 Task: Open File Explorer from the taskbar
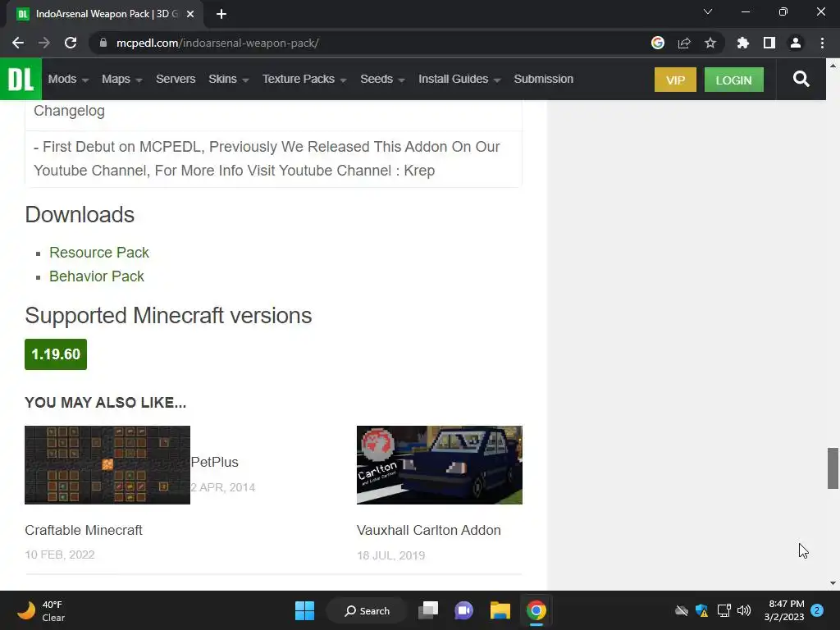click(x=500, y=610)
